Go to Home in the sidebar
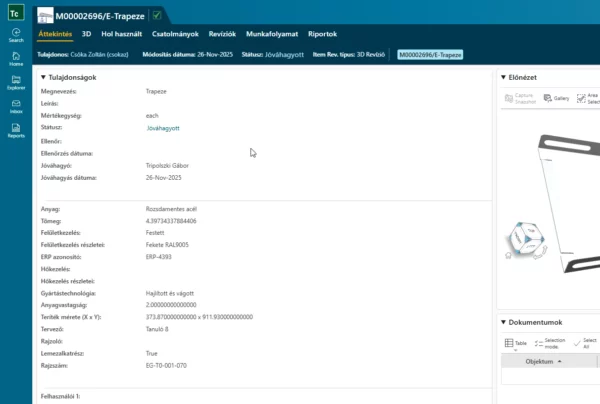This screenshot has height=404, width=600. click(16, 59)
